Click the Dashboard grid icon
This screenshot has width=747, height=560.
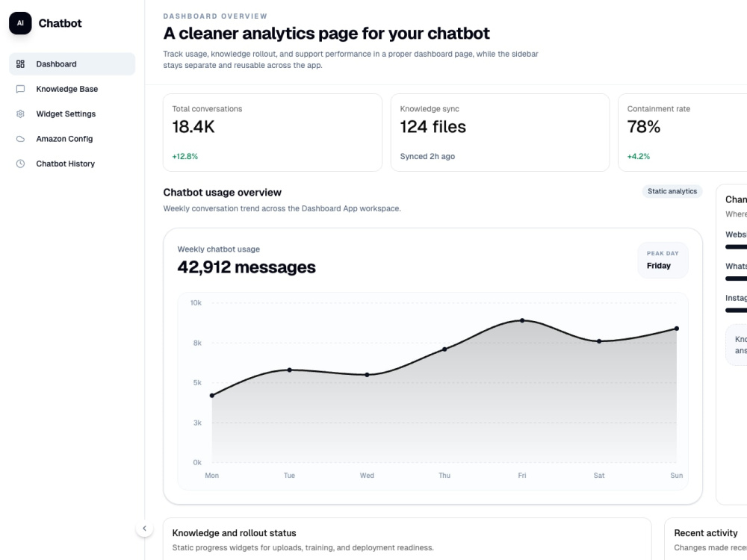click(20, 63)
